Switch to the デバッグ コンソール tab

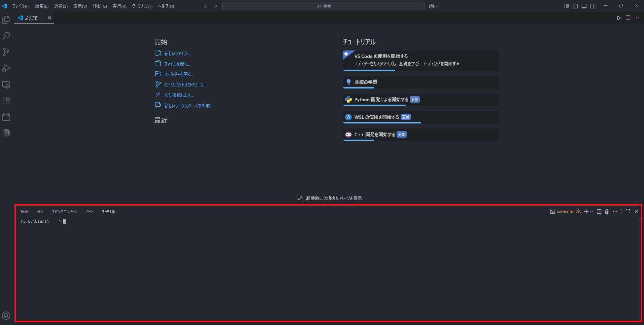point(65,212)
